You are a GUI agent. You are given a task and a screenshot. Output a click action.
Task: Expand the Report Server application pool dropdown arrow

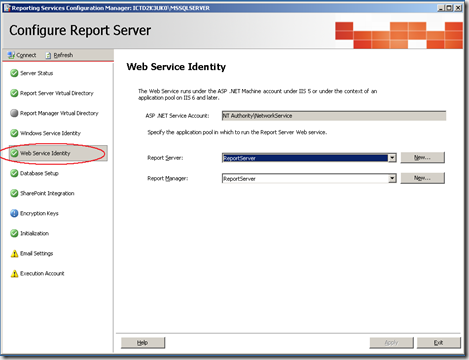tap(392, 158)
